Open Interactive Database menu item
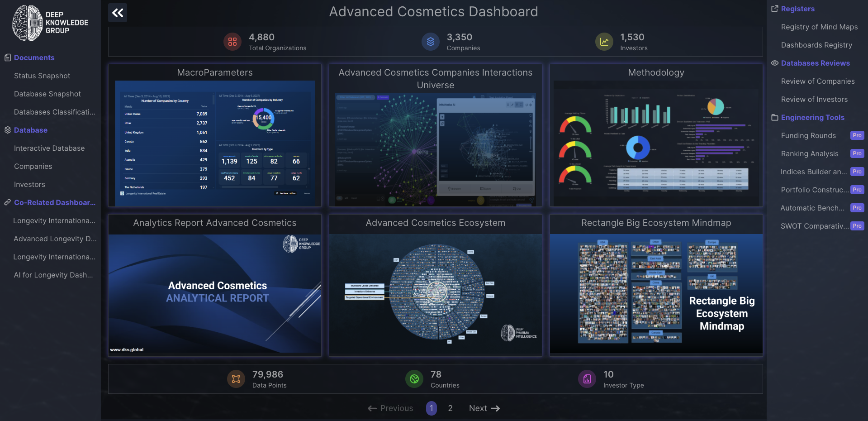The width and height of the screenshot is (868, 421). click(49, 148)
